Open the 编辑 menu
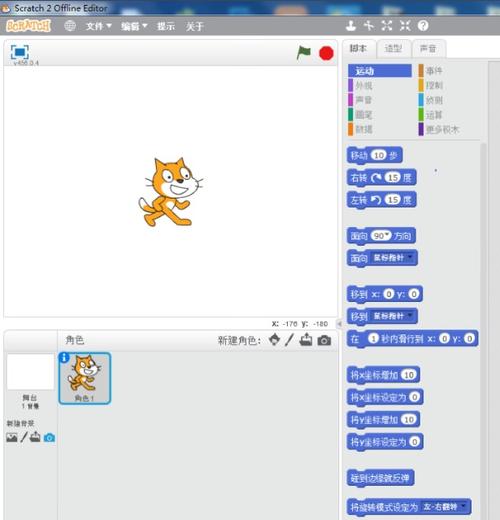This screenshot has width=500, height=520. click(134, 26)
